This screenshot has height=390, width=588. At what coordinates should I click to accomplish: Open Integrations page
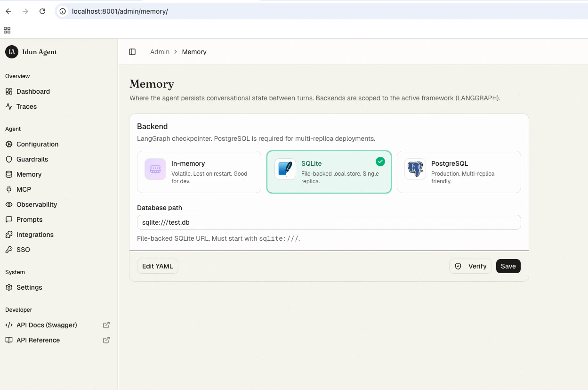(x=35, y=235)
